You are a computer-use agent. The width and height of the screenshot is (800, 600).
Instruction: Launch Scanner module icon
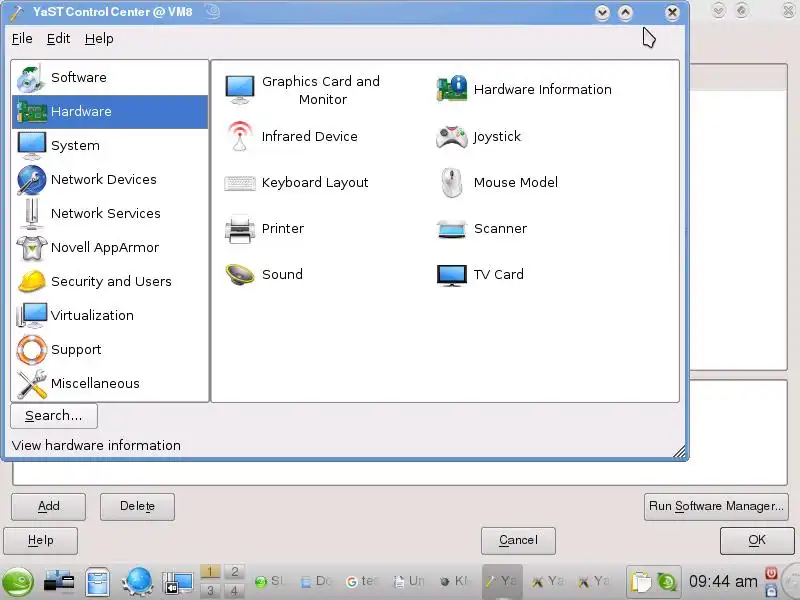(x=452, y=229)
